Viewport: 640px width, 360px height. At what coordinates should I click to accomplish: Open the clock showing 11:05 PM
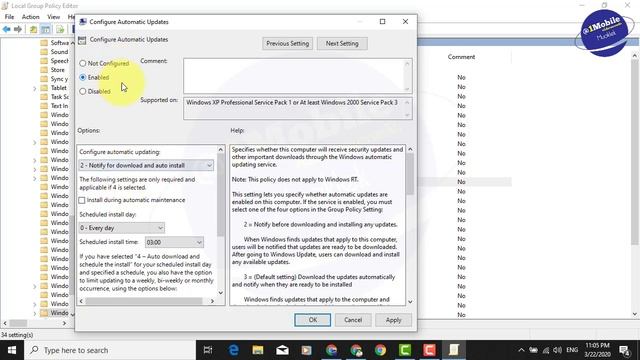(597, 350)
